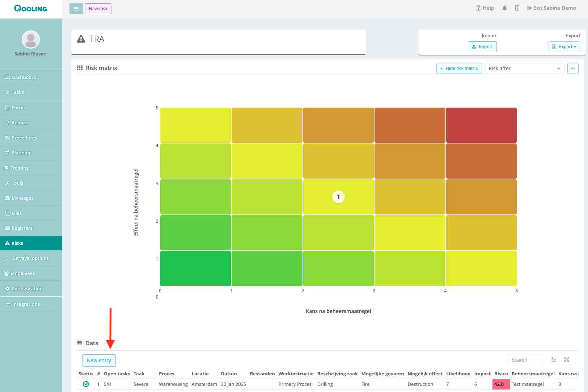Click the Qooling logo
This screenshot has width=588, height=392.
click(31, 8)
